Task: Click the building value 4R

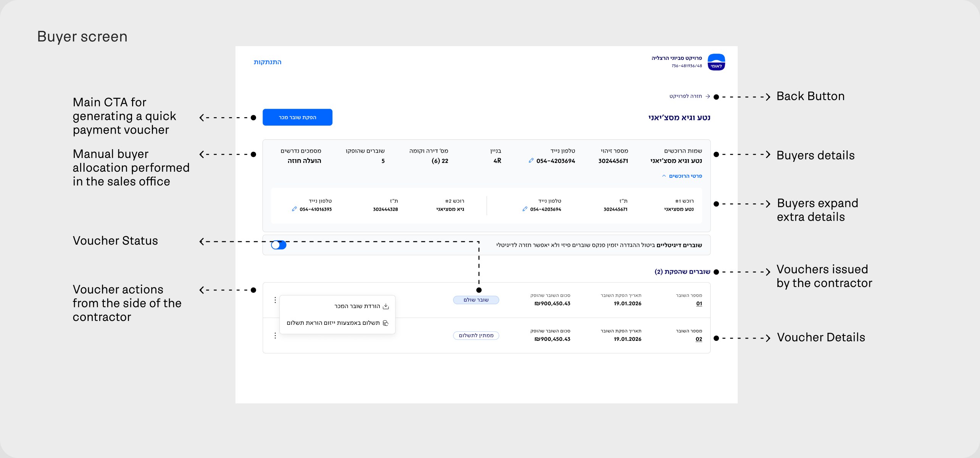Action: pyautogui.click(x=497, y=161)
